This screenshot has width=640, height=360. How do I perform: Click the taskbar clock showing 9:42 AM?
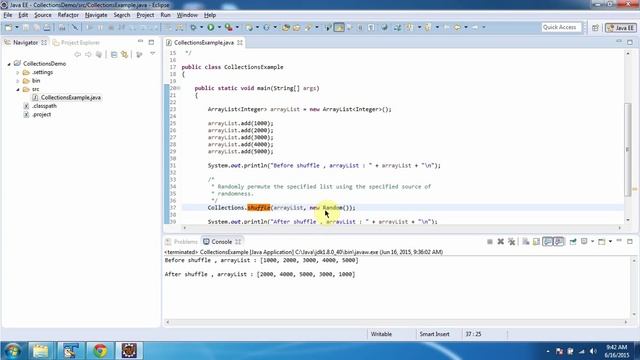[x=617, y=351]
